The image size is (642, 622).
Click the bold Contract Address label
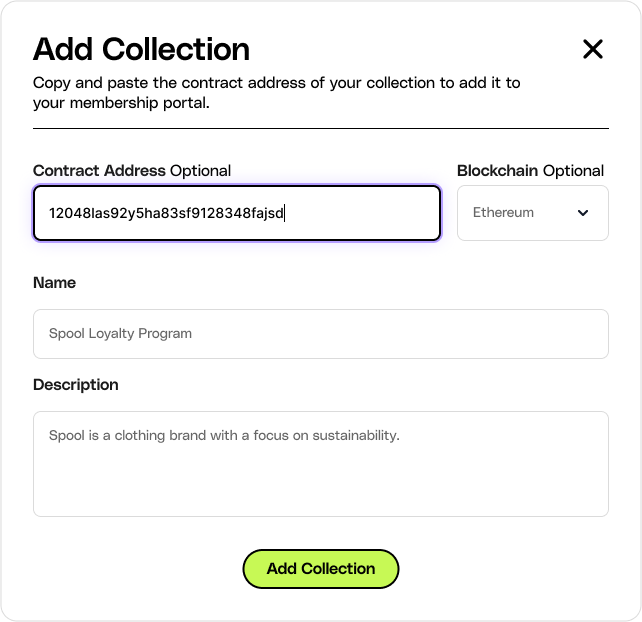[99, 171]
